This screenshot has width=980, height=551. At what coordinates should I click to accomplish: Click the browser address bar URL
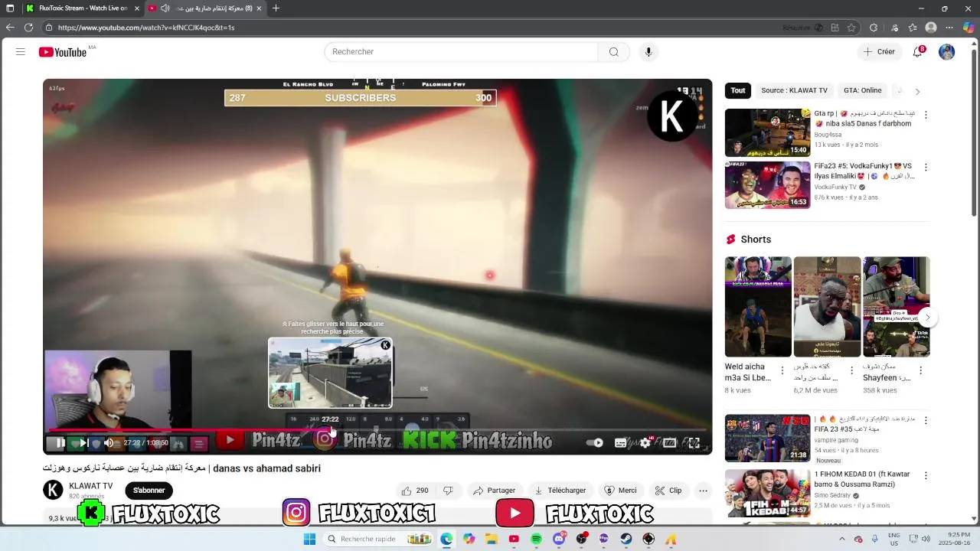coord(146,28)
